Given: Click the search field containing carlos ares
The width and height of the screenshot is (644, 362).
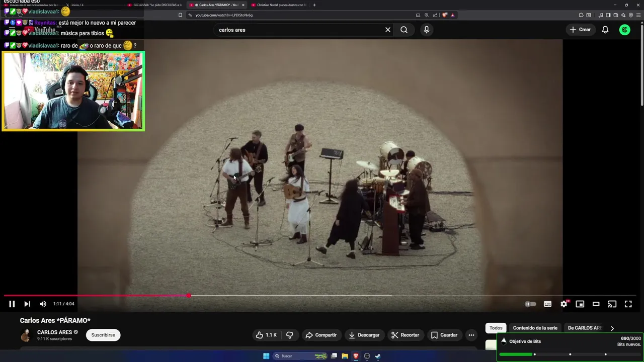Looking at the screenshot, I should (x=299, y=30).
